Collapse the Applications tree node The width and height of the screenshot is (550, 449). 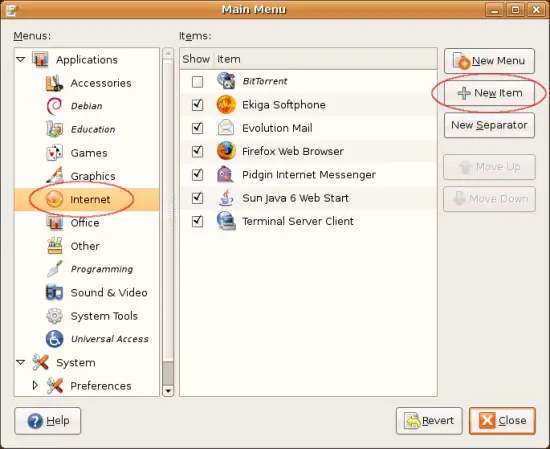[x=21, y=60]
